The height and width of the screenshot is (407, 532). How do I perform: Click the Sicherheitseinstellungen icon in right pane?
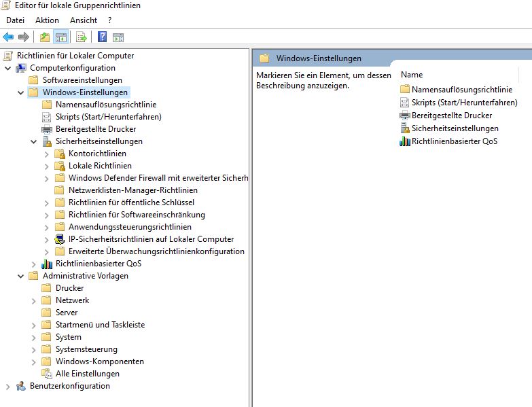[x=405, y=128]
